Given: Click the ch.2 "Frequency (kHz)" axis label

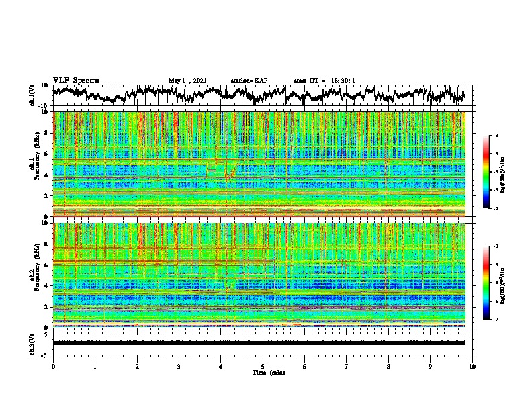Looking at the screenshot, I should [x=37, y=267].
